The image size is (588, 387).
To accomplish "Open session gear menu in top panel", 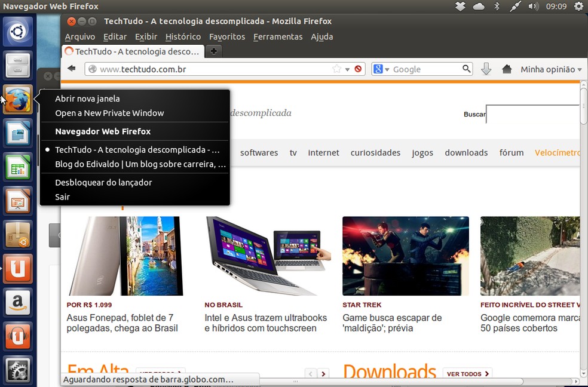I will [579, 7].
